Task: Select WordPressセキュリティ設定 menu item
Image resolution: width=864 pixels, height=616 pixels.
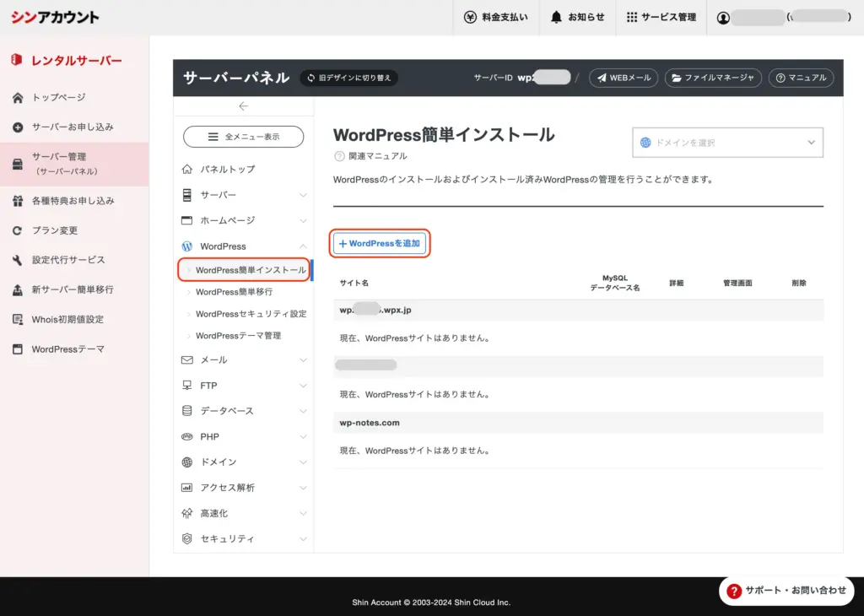Action: (x=251, y=314)
